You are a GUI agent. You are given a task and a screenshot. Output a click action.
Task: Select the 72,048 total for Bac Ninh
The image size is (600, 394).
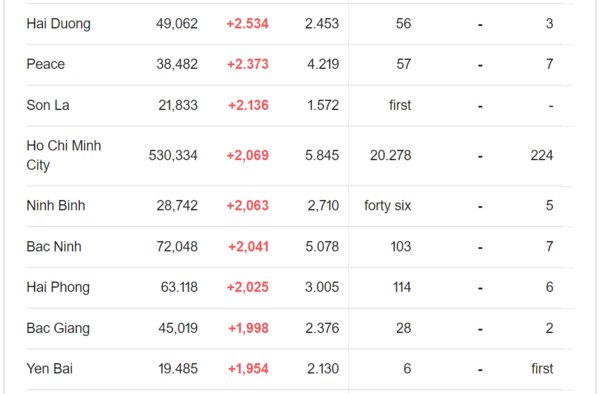pyautogui.click(x=177, y=247)
